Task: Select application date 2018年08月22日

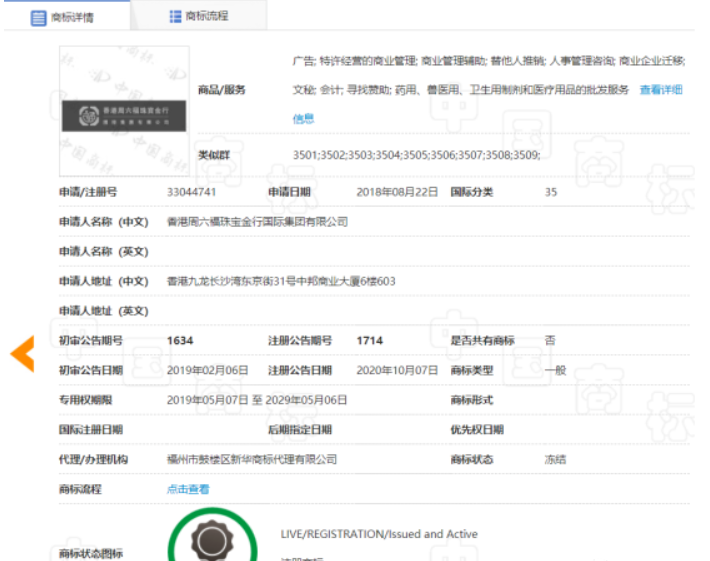Action: coord(397,192)
